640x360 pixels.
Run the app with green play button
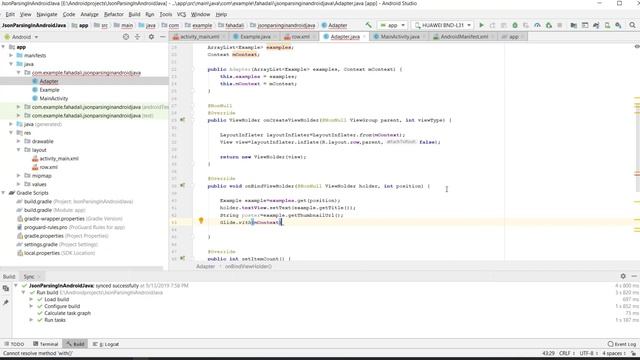pos(481,25)
